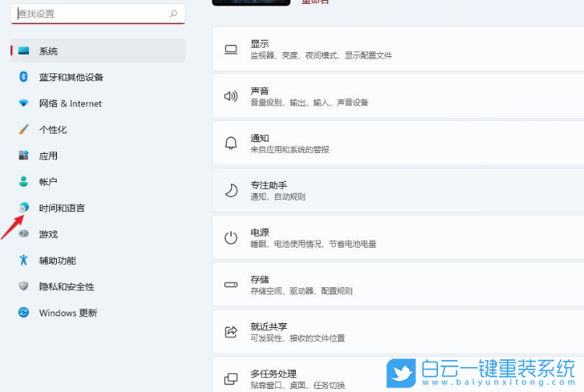Select the 系统 label in sidebar
This screenshot has width=584, height=392.
pyautogui.click(x=48, y=51)
